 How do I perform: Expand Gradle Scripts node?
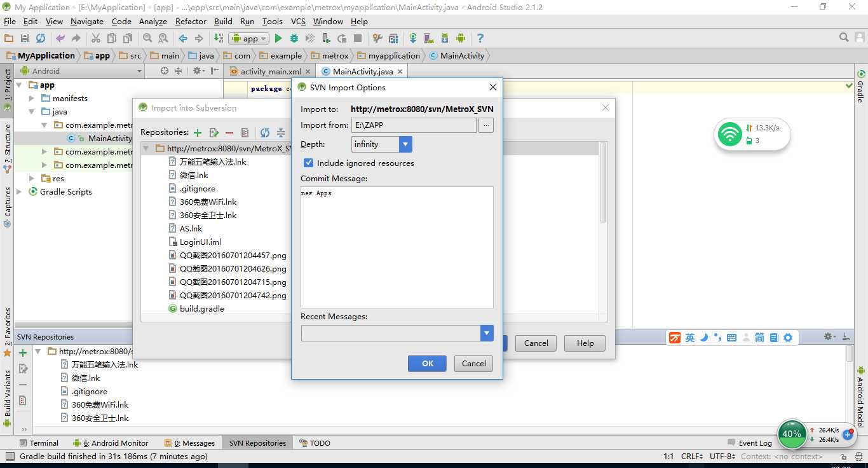pos(19,191)
